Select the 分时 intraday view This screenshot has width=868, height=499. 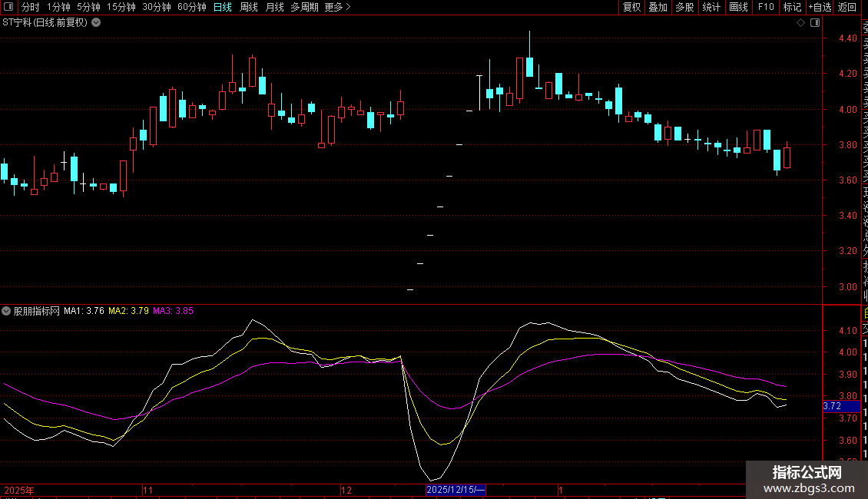30,7
